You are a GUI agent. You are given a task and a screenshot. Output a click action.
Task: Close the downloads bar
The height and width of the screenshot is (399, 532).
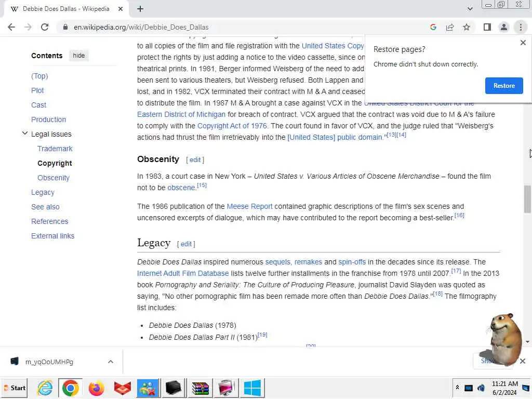click(523, 362)
